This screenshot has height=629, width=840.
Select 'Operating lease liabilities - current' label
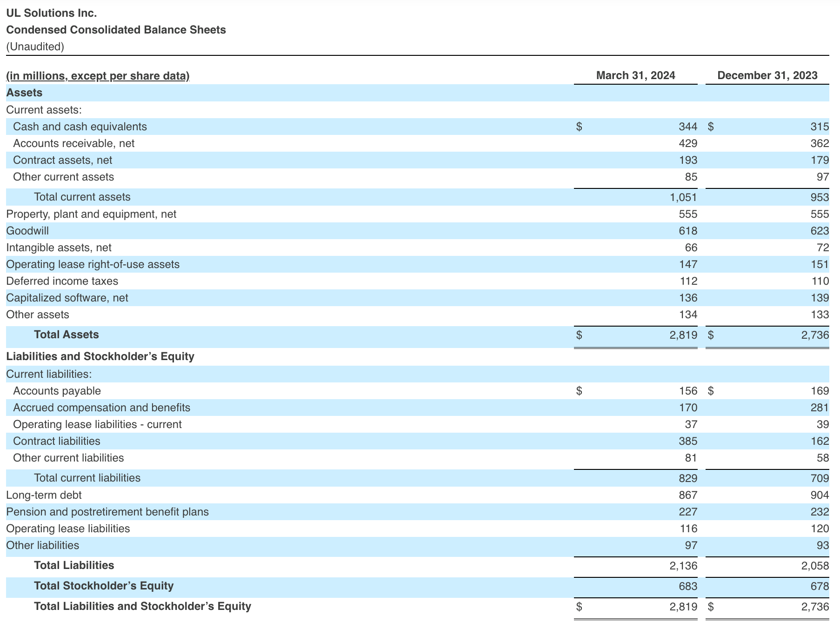(97, 424)
